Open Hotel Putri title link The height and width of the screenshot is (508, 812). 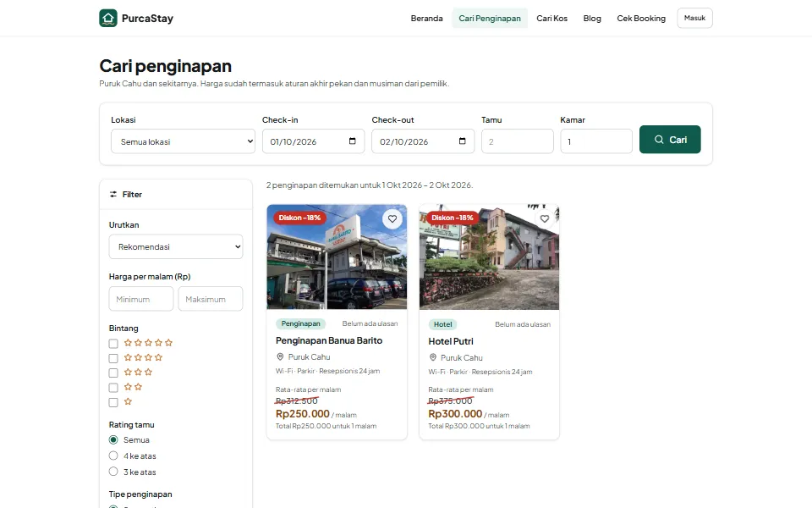451,341
